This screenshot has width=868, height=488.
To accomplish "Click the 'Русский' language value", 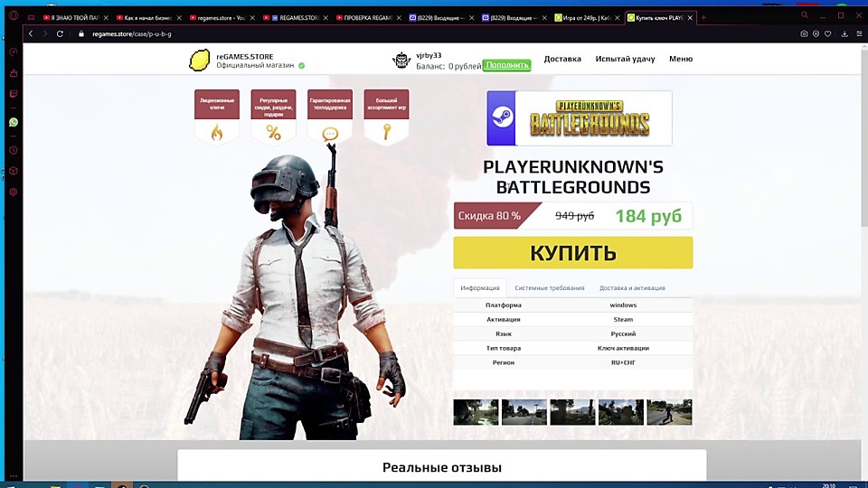I will coord(623,333).
